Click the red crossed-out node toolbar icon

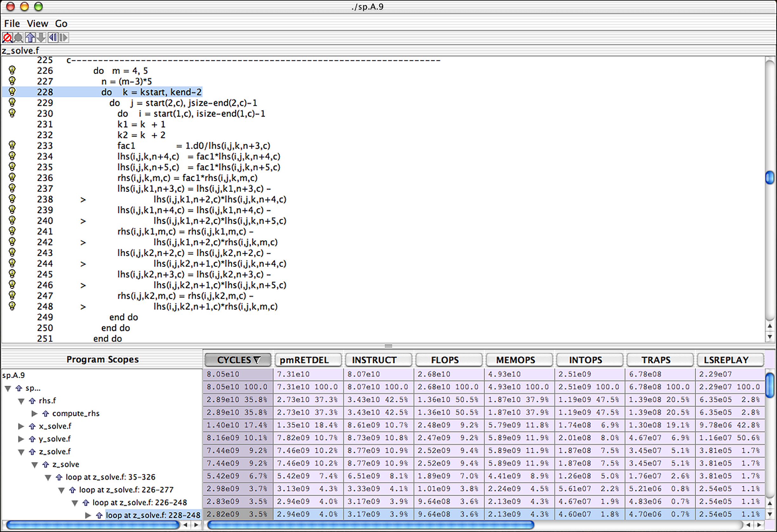[x=7, y=37]
